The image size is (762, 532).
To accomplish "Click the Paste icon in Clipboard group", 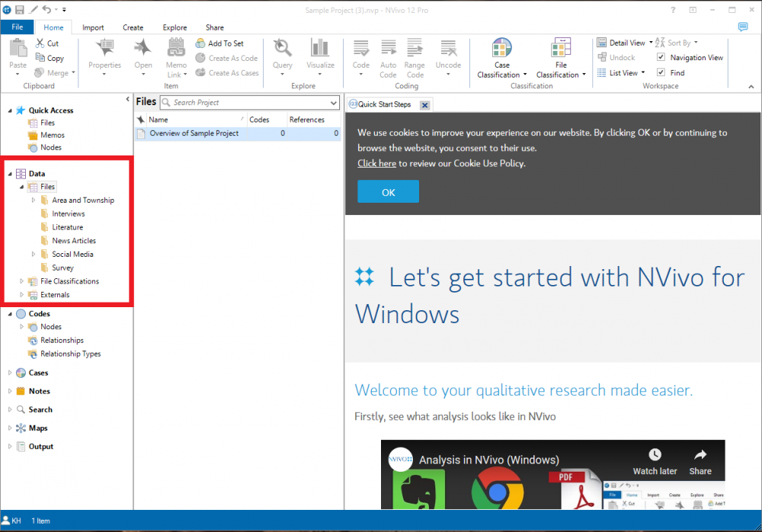I will click(x=18, y=49).
